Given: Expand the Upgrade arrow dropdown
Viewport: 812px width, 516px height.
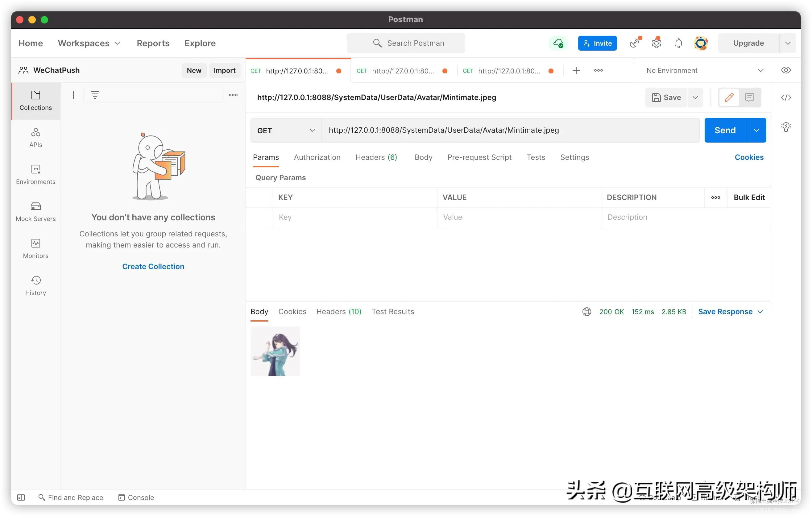Looking at the screenshot, I should pos(788,43).
